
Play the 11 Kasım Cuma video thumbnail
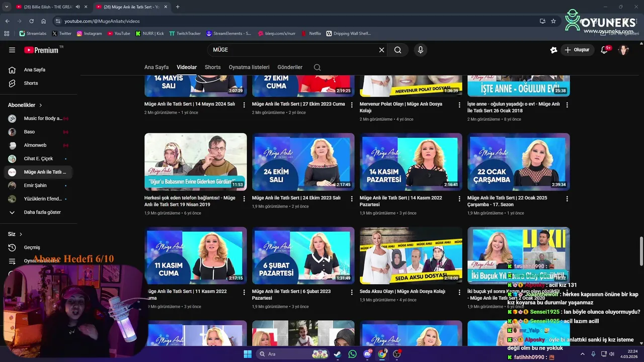[196, 255]
